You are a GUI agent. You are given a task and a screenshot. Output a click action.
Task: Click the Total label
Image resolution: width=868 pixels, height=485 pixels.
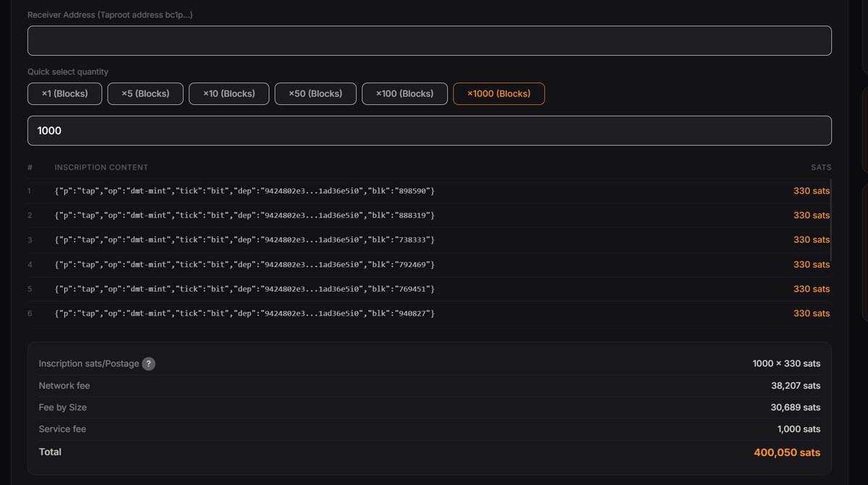(x=50, y=452)
